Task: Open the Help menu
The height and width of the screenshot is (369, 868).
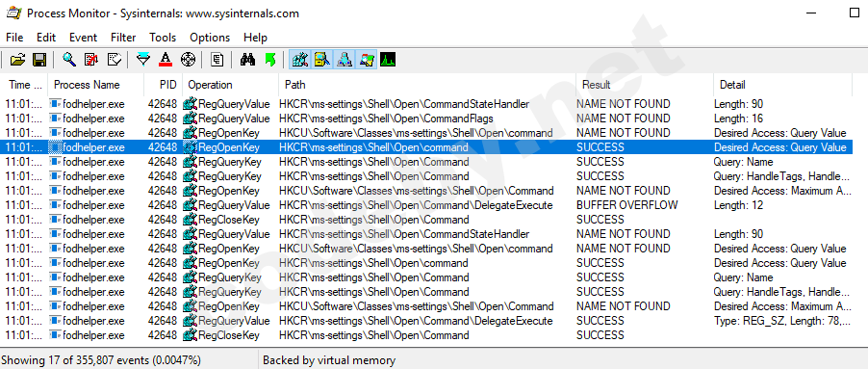Action: [x=255, y=38]
